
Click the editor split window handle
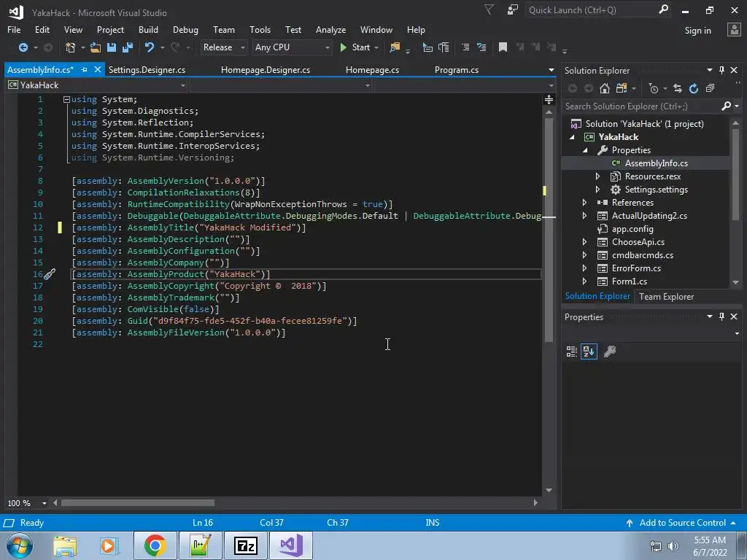coord(549,99)
